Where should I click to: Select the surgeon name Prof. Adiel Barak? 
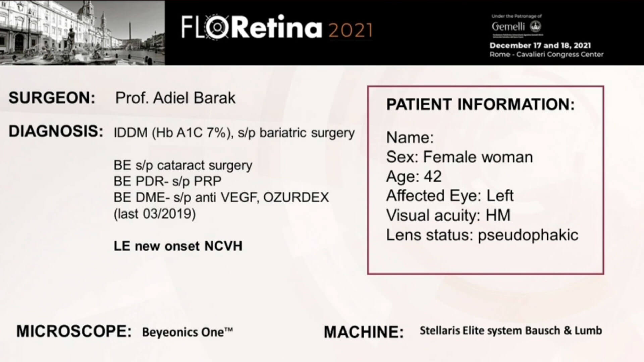click(175, 98)
